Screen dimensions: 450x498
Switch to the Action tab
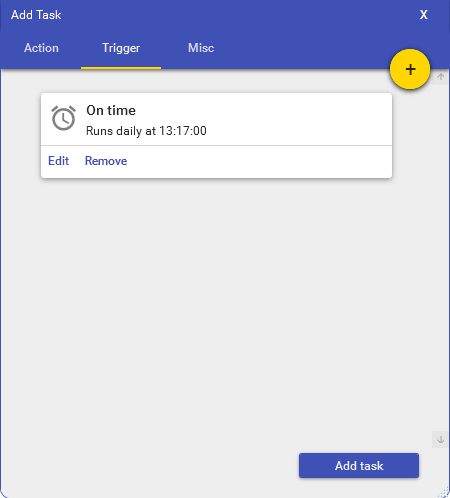click(41, 48)
